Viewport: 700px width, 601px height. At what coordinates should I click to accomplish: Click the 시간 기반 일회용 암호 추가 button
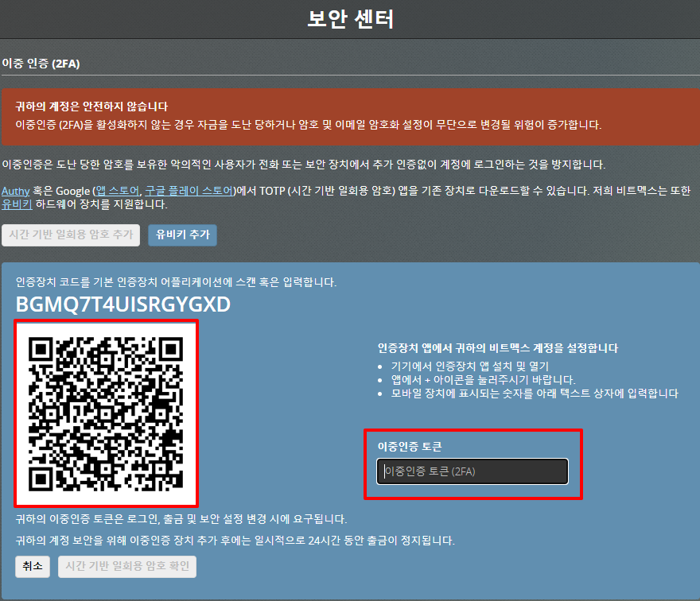click(71, 235)
